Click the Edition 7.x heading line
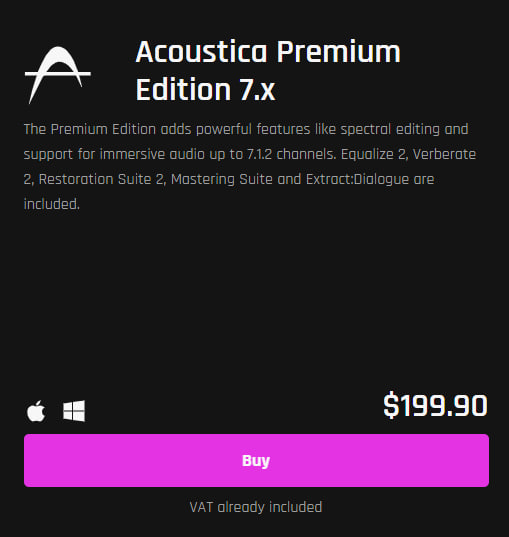 (x=206, y=89)
